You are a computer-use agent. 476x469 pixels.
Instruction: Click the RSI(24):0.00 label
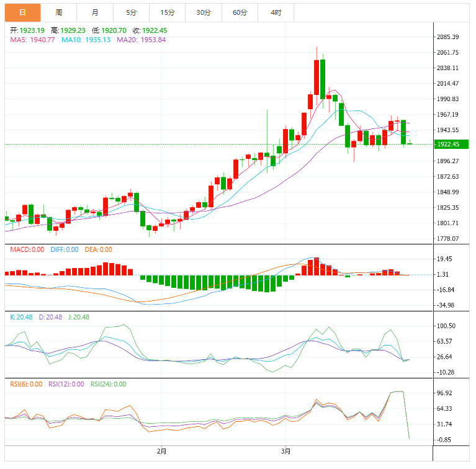[109, 385]
